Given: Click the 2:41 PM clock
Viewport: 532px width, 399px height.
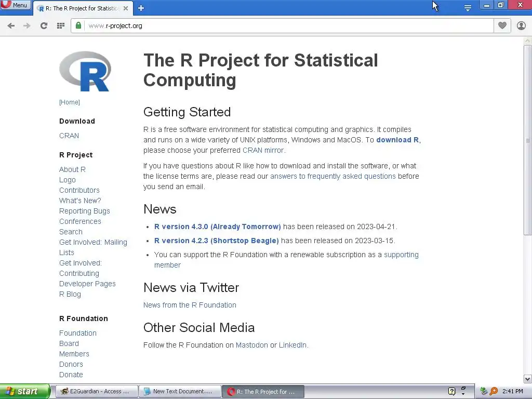Looking at the screenshot, I should [513, 392].
